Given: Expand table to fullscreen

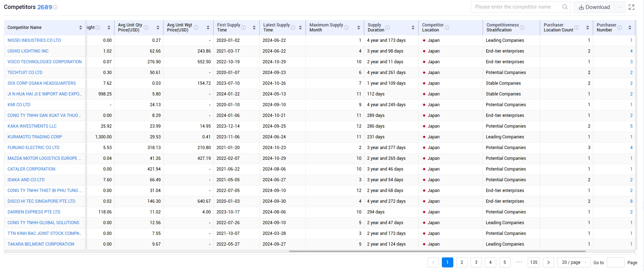Looking at the screenshot, I should (631, 7).
